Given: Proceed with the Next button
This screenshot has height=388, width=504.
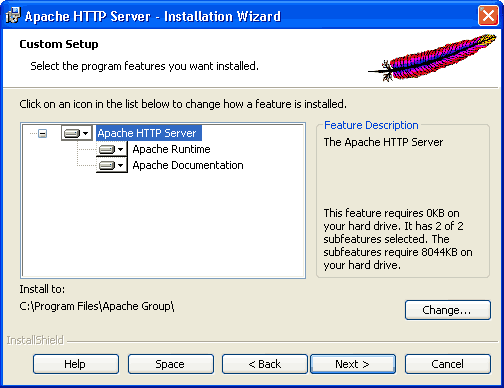Looking at the screenshot, I should [x=353, y=364].
